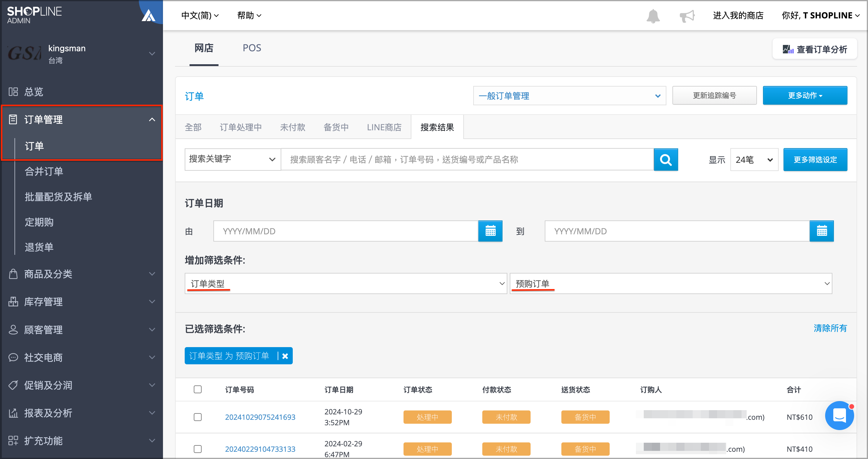Click the 促销及分润 tag icon
Viewport: 868px width, 459px height.
13,385
